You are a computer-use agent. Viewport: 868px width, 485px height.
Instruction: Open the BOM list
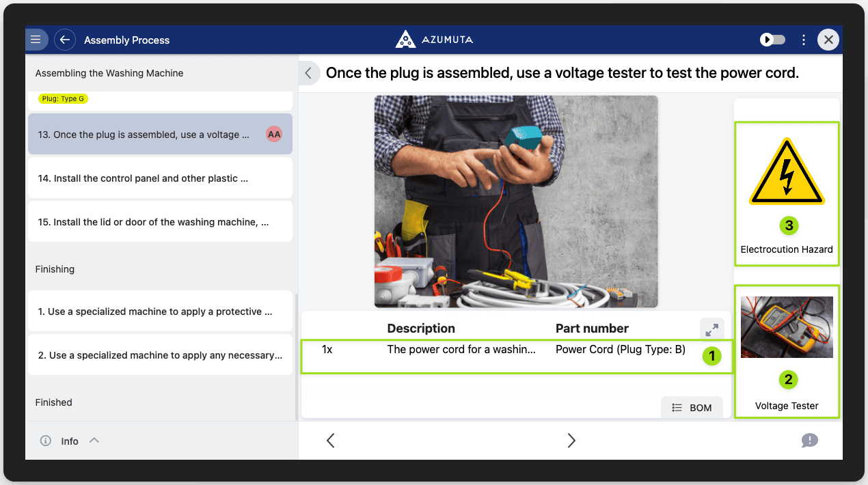click(x=692, y=407)
